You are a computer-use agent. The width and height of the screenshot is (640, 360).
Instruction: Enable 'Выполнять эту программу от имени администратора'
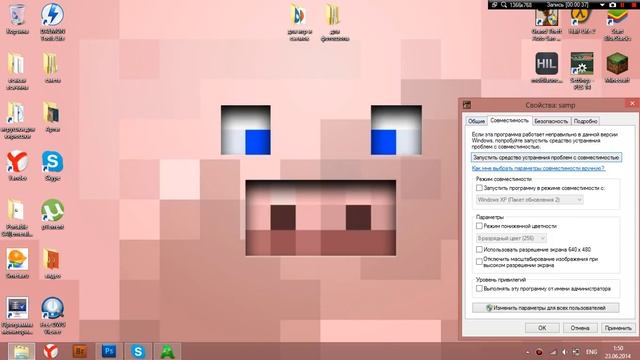point(479,288)
